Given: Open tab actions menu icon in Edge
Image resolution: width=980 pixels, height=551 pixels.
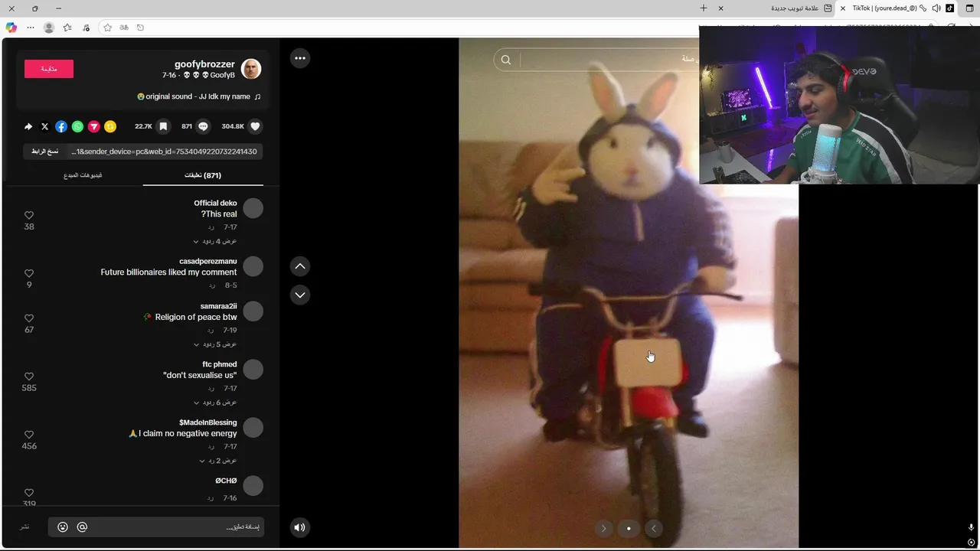Looking at the screenshot, I should click(972, 8).
